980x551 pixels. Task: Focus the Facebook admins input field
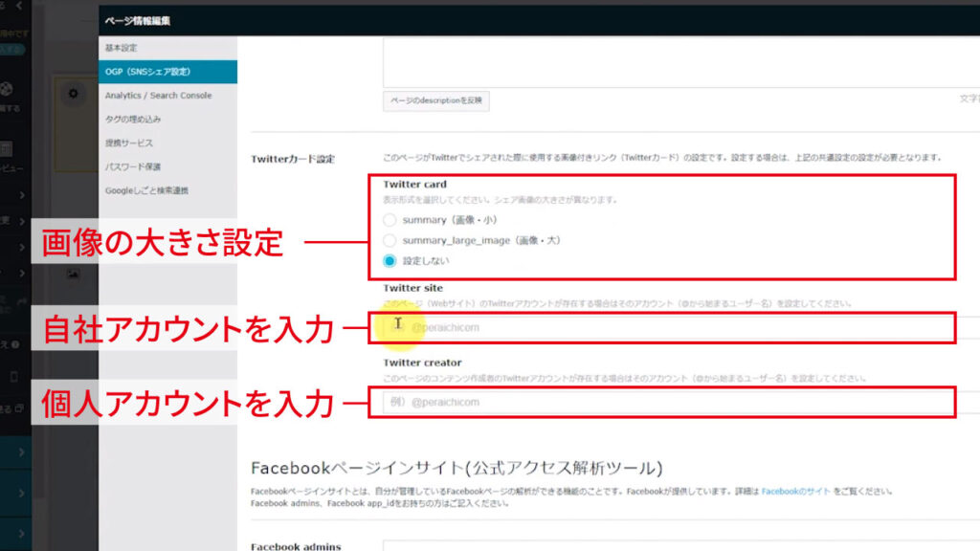pyautogui.click(x=681, y=546)
